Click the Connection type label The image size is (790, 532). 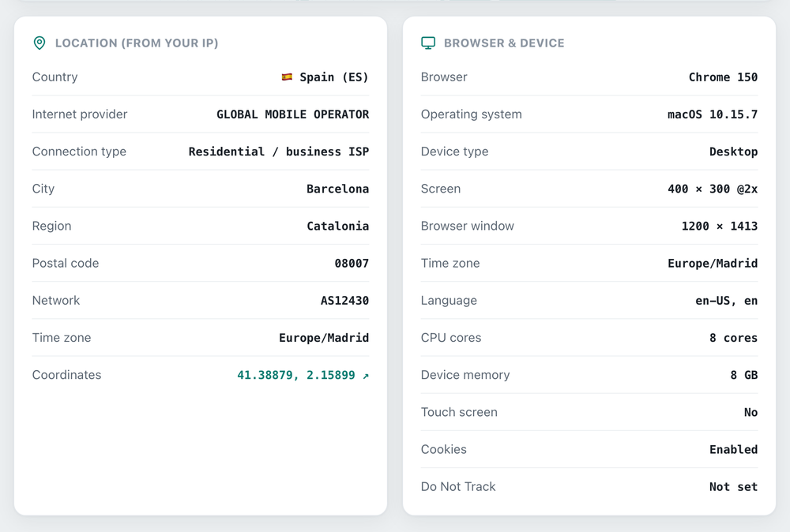[x=79, y=152]
